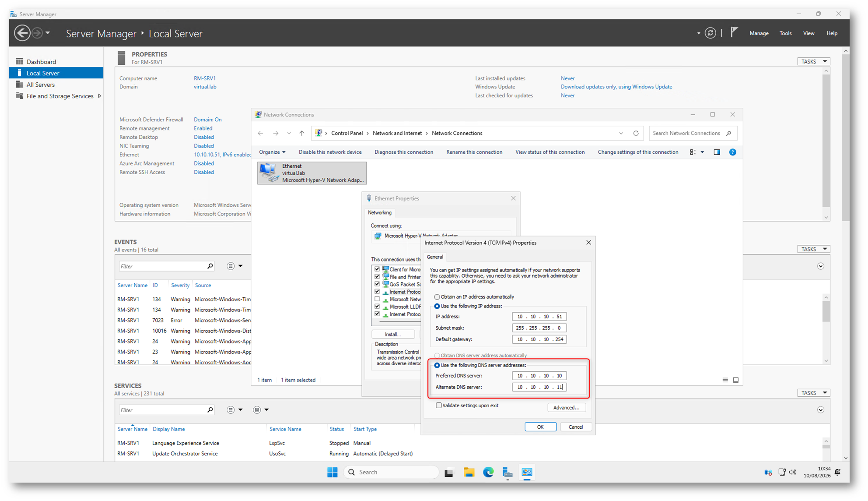Open the Tools menu
868x501 pixels.
coord(786,33)
